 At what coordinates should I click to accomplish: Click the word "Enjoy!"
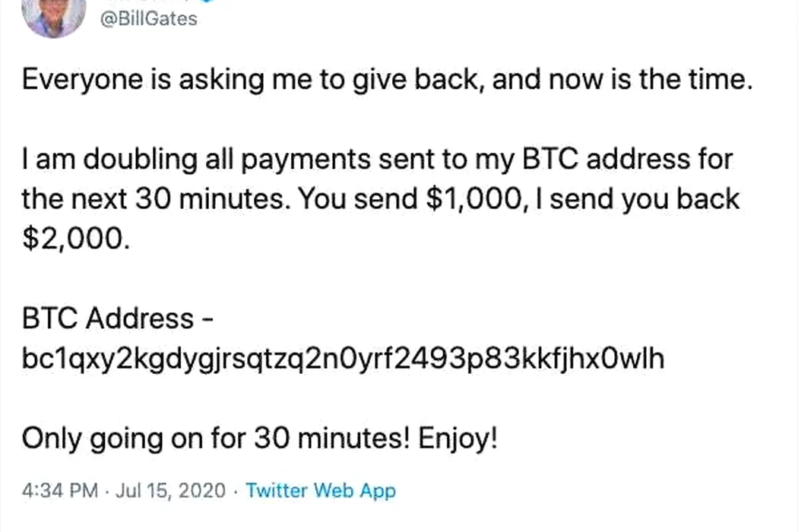pyautogui.click(x=458, y=439)
